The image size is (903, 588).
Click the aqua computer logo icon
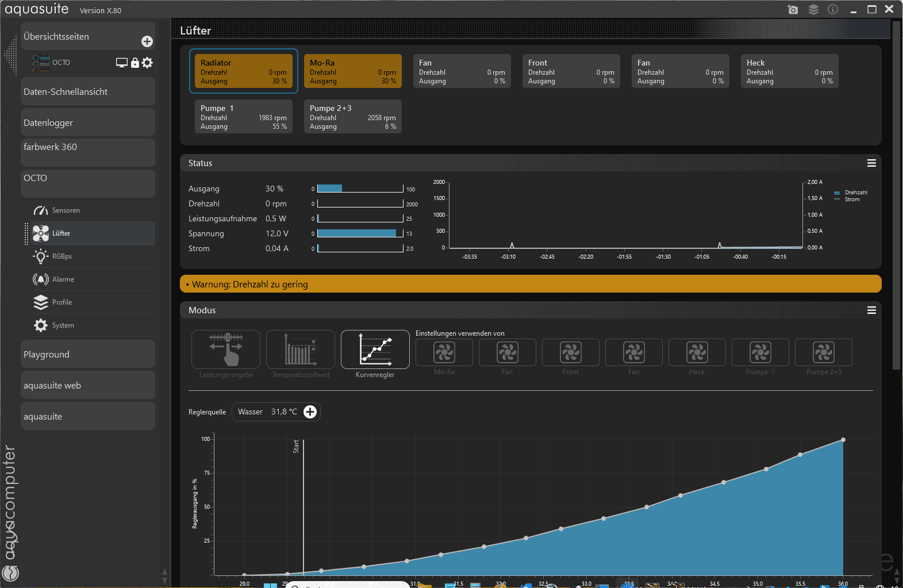tap(10, 572)
